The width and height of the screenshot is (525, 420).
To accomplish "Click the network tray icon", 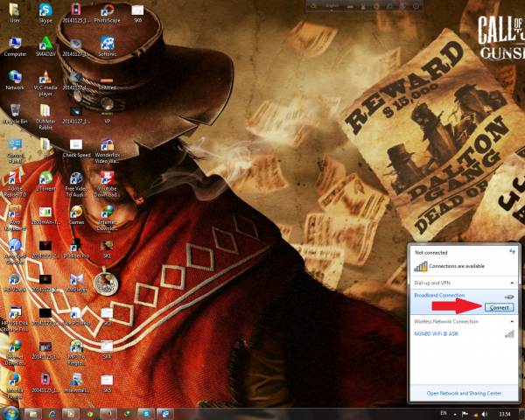I will point(475,415).
